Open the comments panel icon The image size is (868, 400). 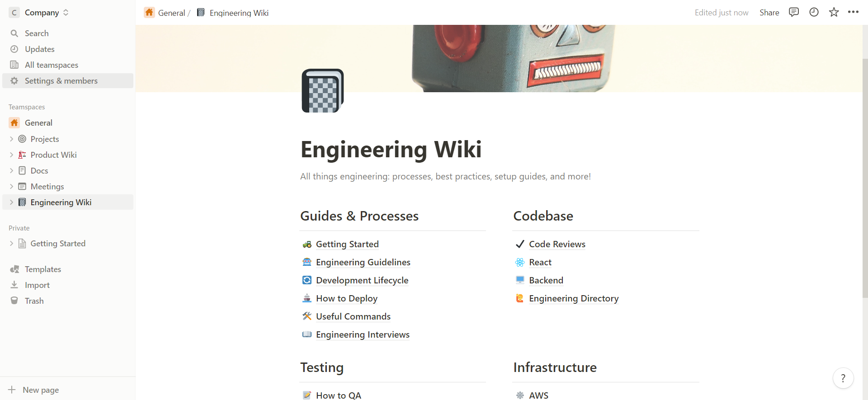pos(794,12)
